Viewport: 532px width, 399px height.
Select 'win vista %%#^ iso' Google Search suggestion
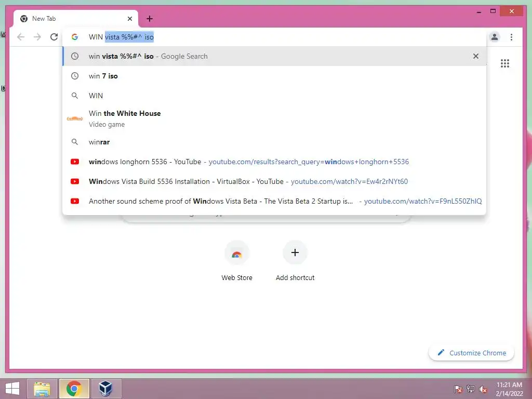point(274,56)
